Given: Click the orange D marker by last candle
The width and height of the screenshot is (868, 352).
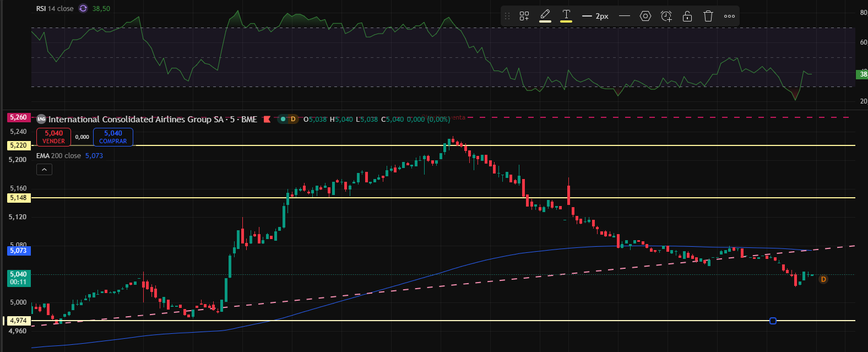Looking at the screenshot, I should click(x=823, y=279).
